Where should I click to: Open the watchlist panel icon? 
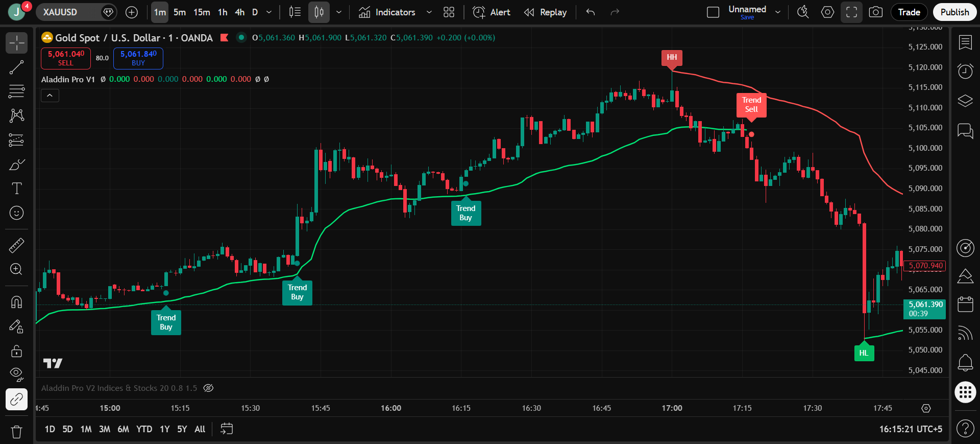pyautogui.click(x=965, y=42)
